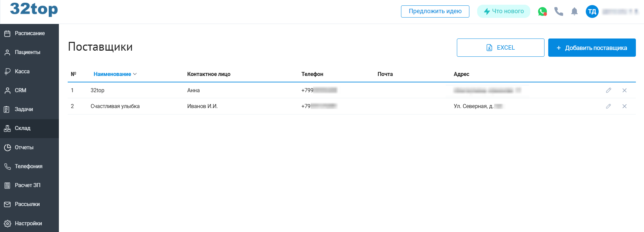Navigate to CRM section
The width and height of the screenshot is (644, 232).
(x=20, y=90)
